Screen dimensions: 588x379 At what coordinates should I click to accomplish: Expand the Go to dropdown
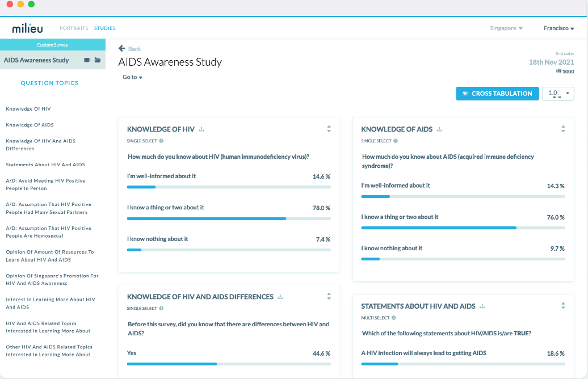[132, 77]
